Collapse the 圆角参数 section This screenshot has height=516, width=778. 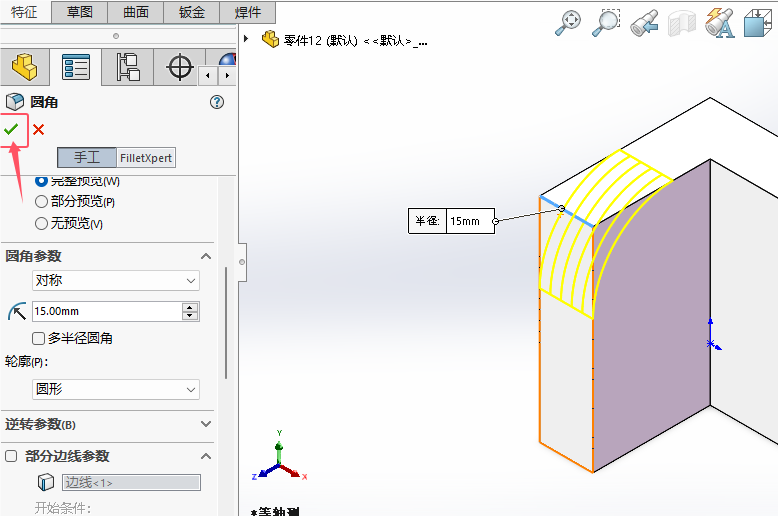tap(206, 256)
